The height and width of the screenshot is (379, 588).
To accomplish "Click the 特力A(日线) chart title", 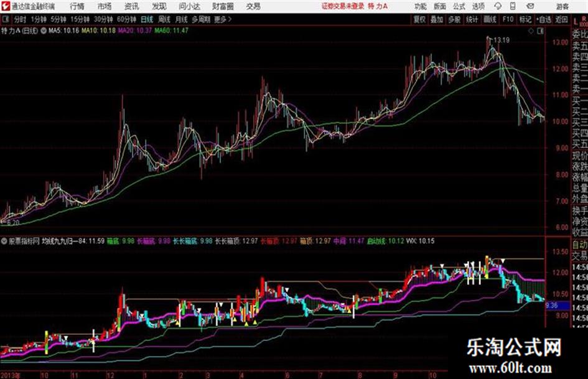I will point(20,30).
